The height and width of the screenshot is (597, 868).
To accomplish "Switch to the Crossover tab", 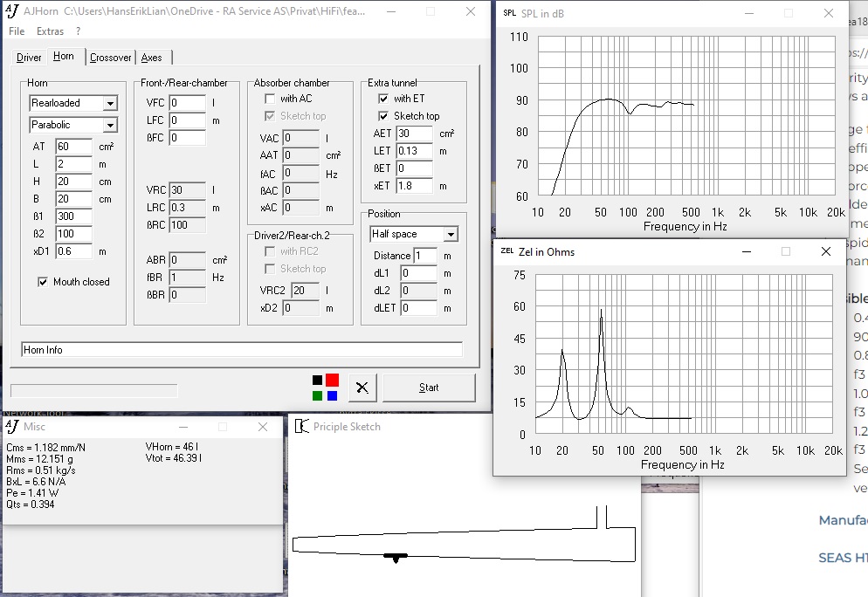I will click(111, 58).
